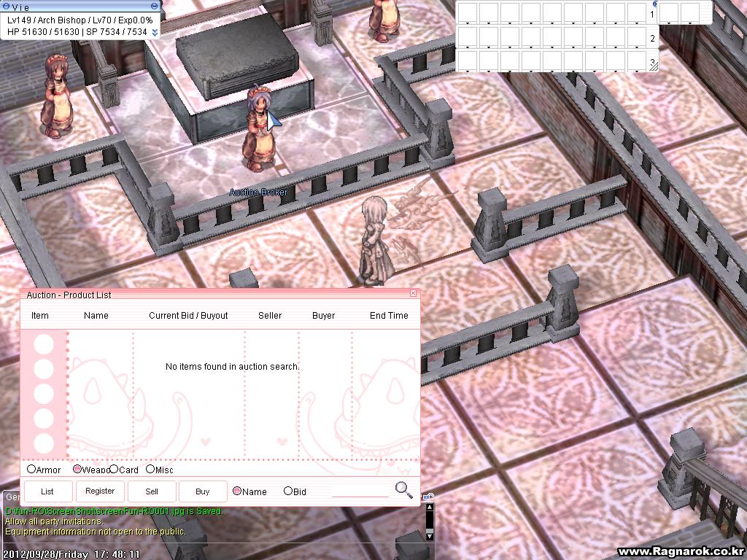Image resolution: width=747 pixels, height=560 pixels.
Task: Open the List tab in auction window
Action: 47,491
